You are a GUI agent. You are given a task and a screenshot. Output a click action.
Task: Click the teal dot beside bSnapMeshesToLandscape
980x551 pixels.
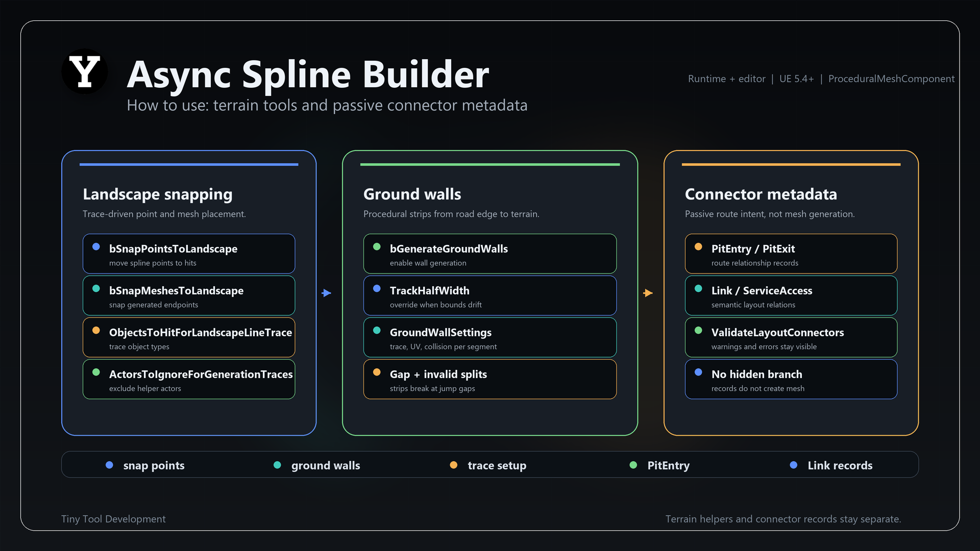tap(96, 288)
